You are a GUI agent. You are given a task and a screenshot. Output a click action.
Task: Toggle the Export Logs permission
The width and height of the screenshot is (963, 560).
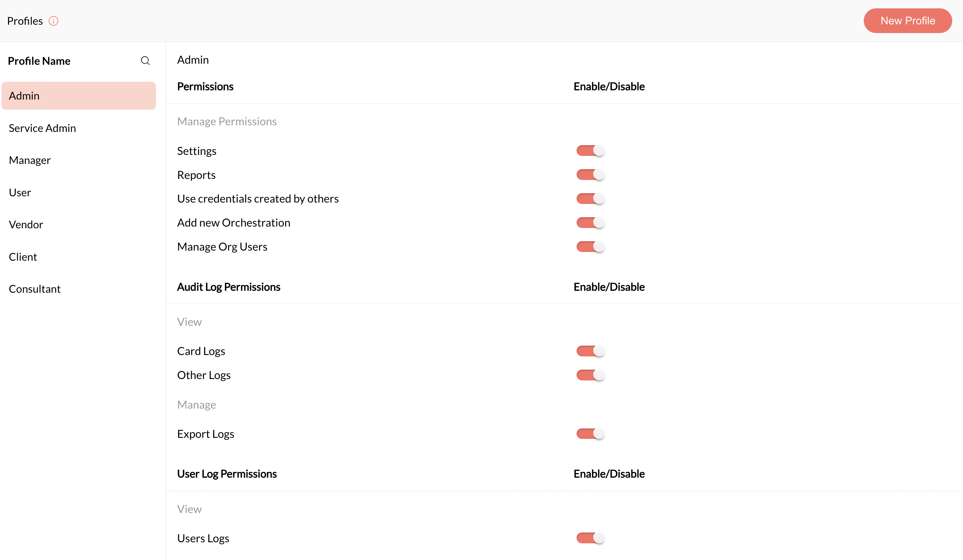pyautogui.click(x=590, y=434)
